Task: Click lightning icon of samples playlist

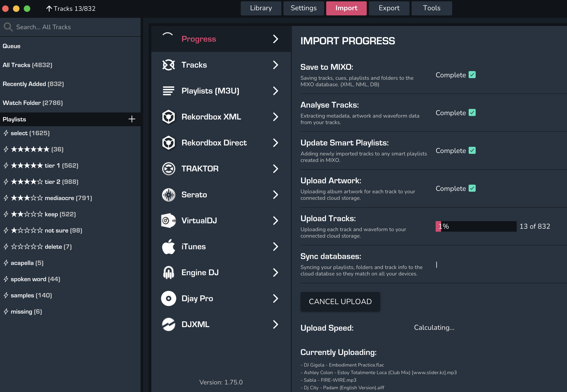Action: click(x=6, y=295)
